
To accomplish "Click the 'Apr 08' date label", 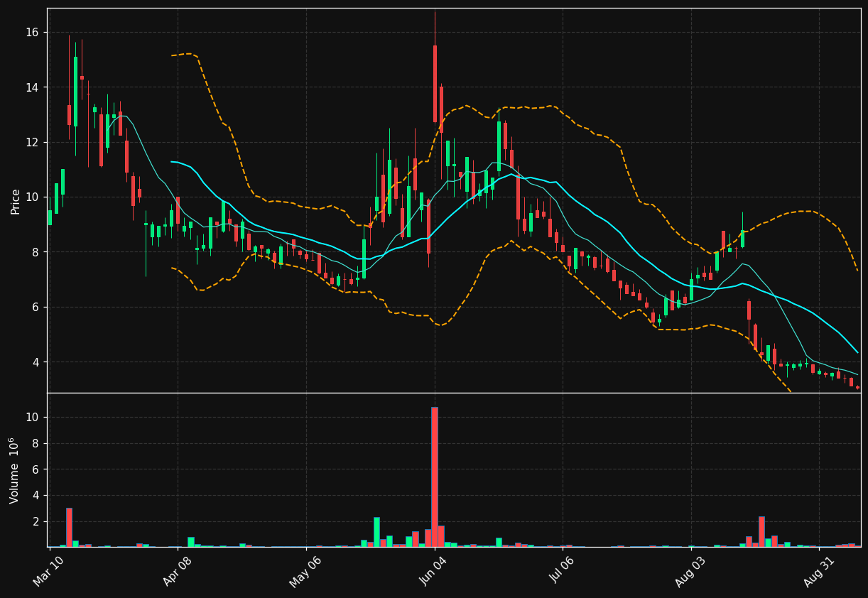I will pyautogui.click(x=178, y=571).
